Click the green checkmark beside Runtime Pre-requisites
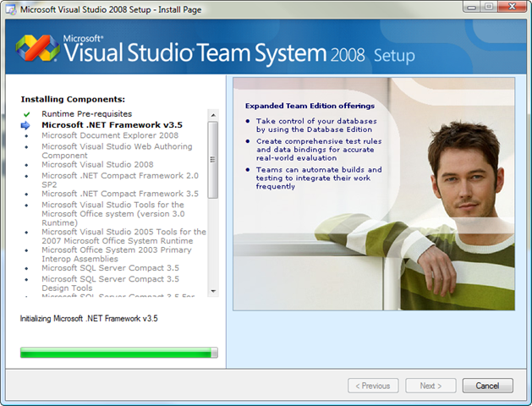Viewport: 532px width, 406px height. point(26,114)
